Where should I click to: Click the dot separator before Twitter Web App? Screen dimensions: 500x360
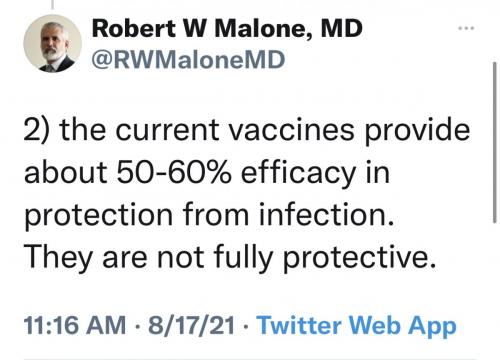pos(246,325)
